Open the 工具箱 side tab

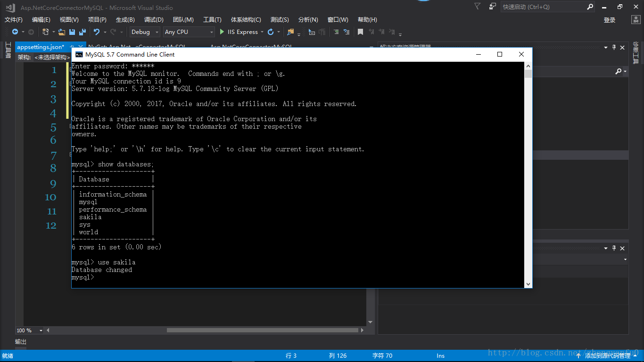(x=8, y=50)
